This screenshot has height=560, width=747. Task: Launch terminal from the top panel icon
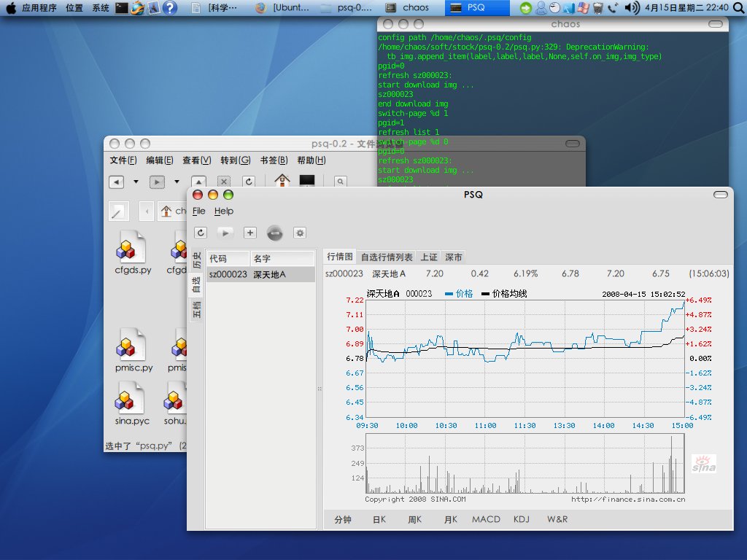(x=122, y=7)
